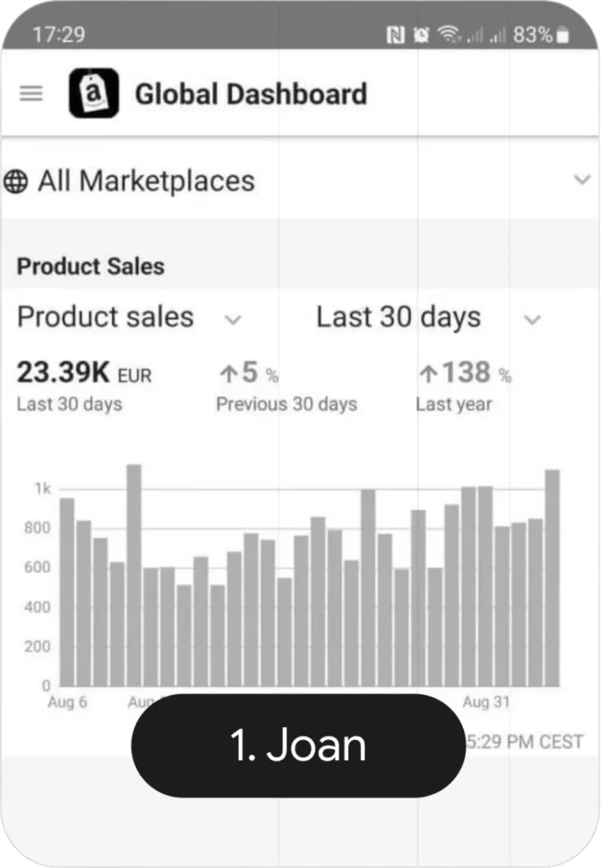The image size is (601, 868).
Task: Tap the 23.39K EUR sales total
Action: pyautogui.click(x=84, y=372)
